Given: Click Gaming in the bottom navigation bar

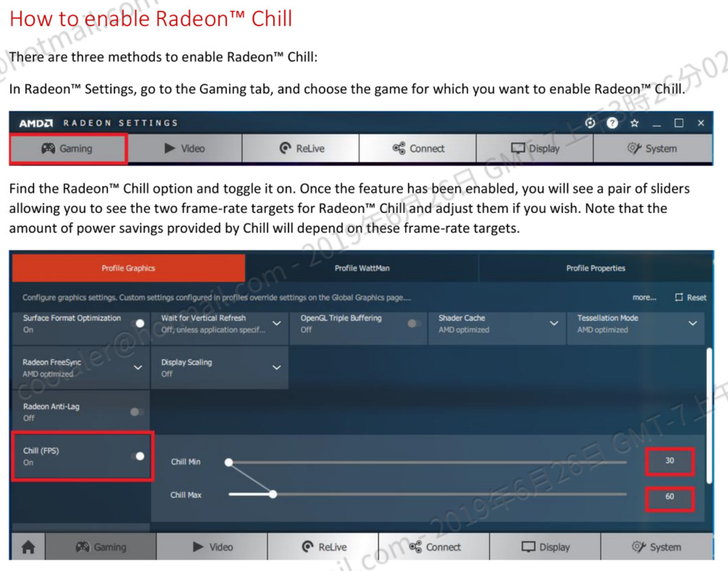Looking at the screenshot, I should [x=101, y=547].
